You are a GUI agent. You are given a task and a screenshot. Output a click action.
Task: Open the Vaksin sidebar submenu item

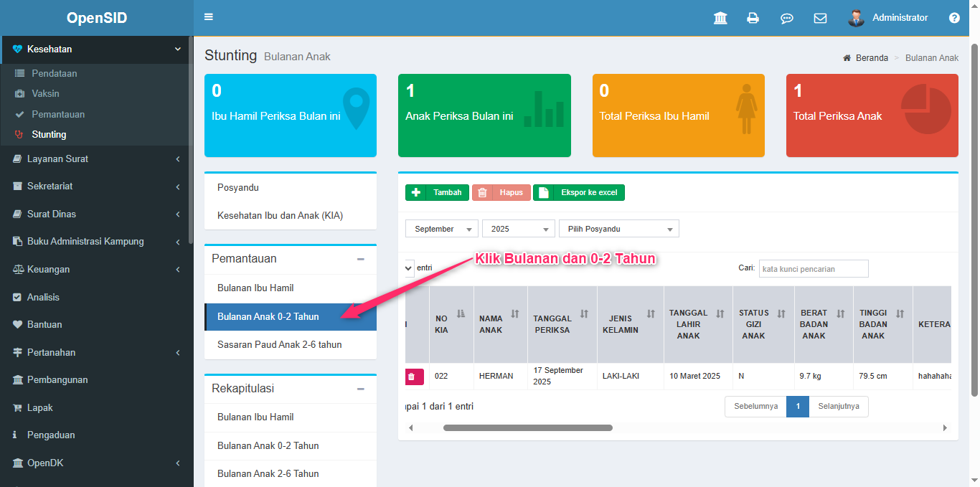click(x=45, y=94)
